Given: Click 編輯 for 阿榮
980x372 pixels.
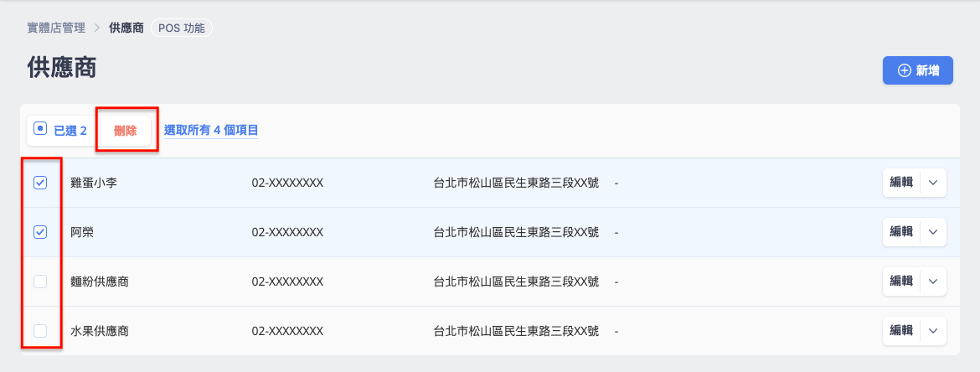Looking at the screenshot, I should pyautogui.click(x=901, y=232).
